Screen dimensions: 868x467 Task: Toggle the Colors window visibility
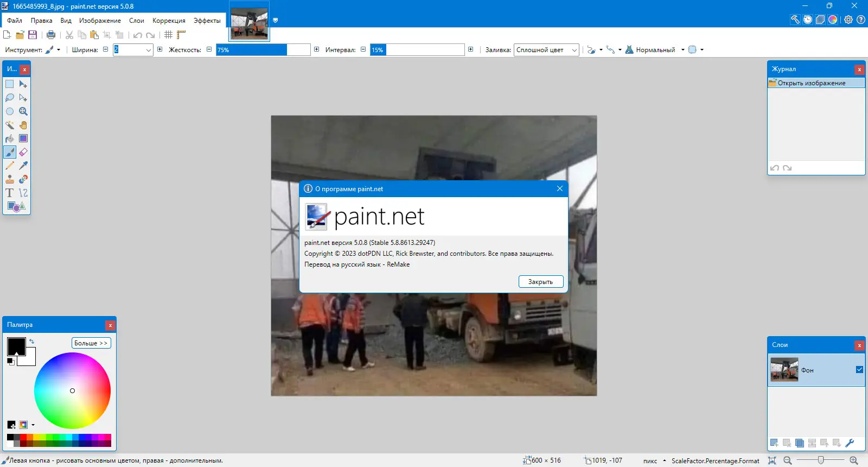pos(833,20)
